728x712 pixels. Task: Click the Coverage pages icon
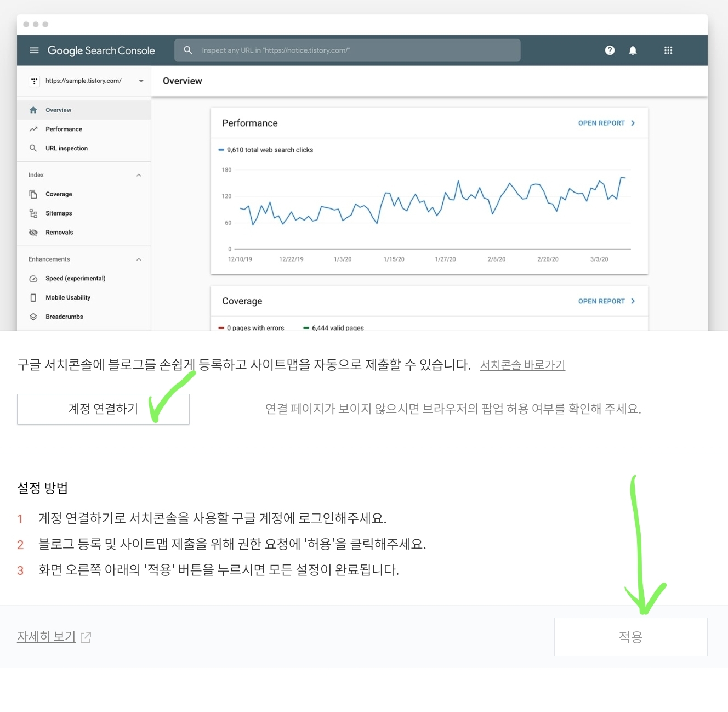(33, 194)
